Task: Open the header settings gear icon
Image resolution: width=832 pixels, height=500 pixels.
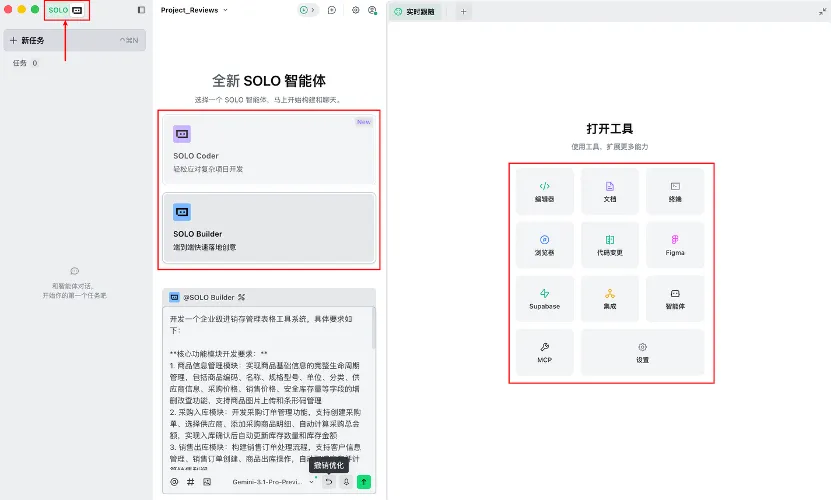Action: tap(356, 10)
